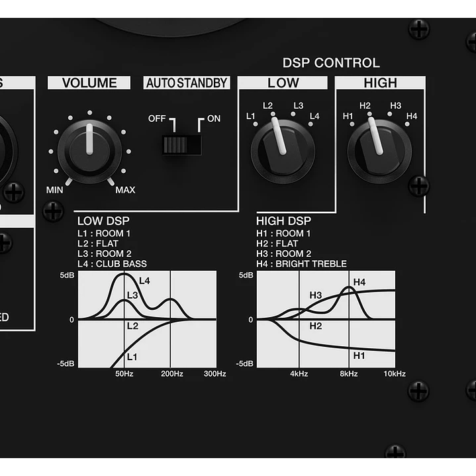The height and width of the screenshot is (476, 476).
Task: Click the 'L3 : ROOM 2' legend line
Action: coord(105,254)
